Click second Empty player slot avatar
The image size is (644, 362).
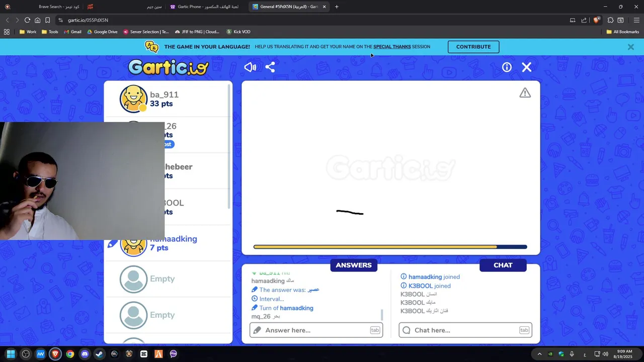click(x=133, y=315)
